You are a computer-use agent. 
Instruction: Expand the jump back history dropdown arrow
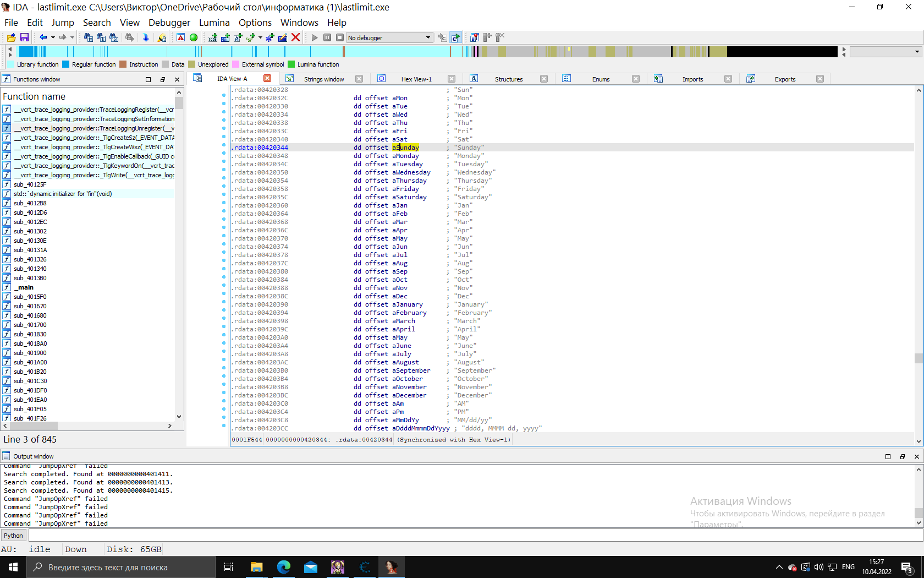click(x=53, y=37)
